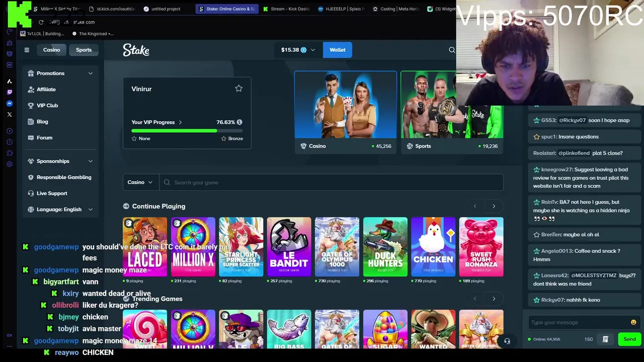
Task: Open the Casino search category dropdown
Action: (140, 183)
